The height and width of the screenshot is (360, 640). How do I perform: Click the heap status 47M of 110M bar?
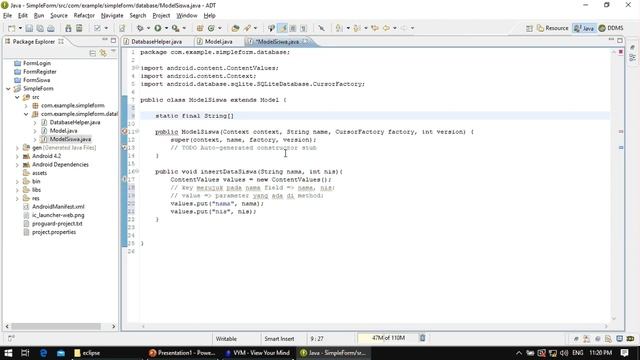(x=388, y=338)
